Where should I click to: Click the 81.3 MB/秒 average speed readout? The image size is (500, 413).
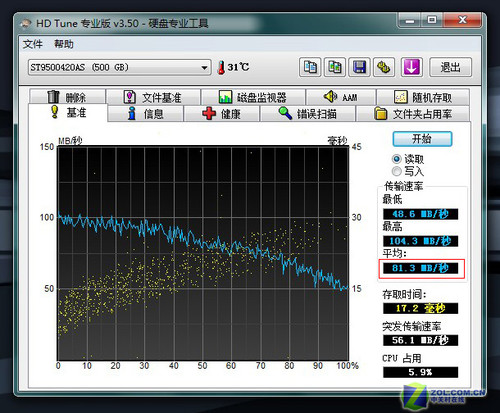coord(421,268)
